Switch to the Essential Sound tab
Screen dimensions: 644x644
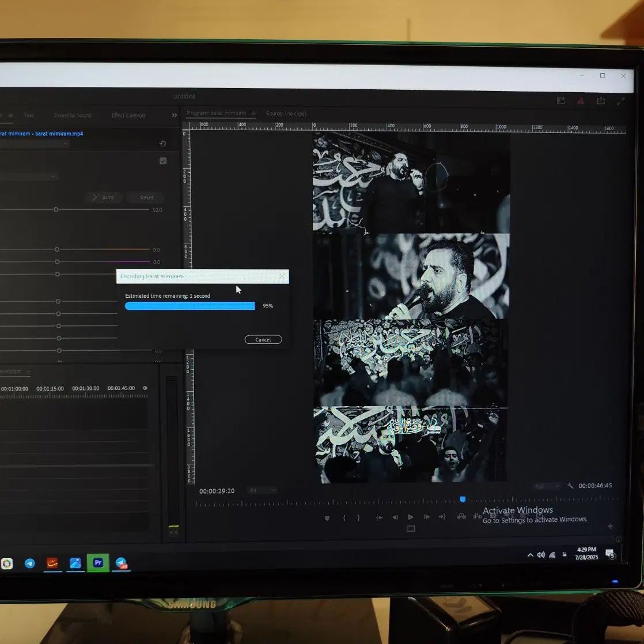click(73, 115)
